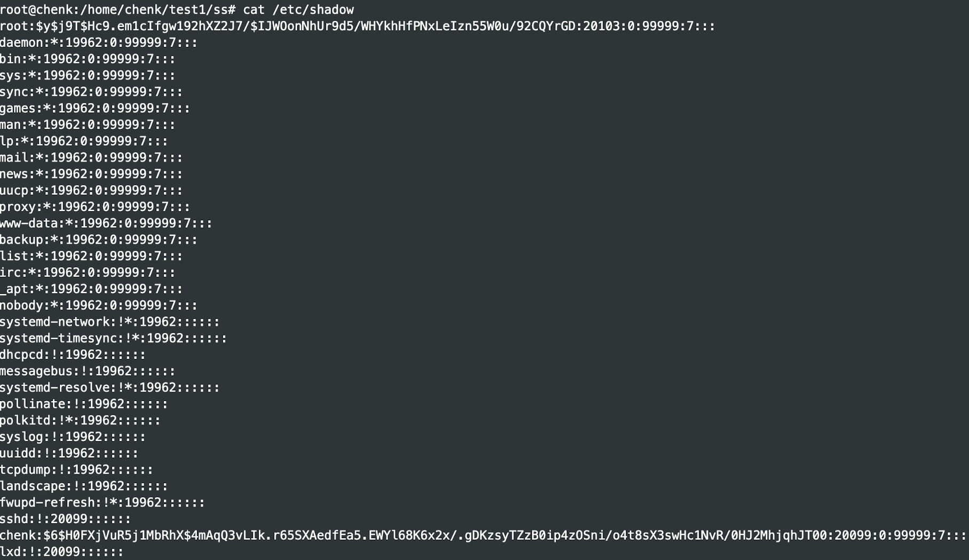Image resolution: width=969 pixels, height=560 pixels.
Task: Click the systemd-resolve entry line
Action: point(110,387)
